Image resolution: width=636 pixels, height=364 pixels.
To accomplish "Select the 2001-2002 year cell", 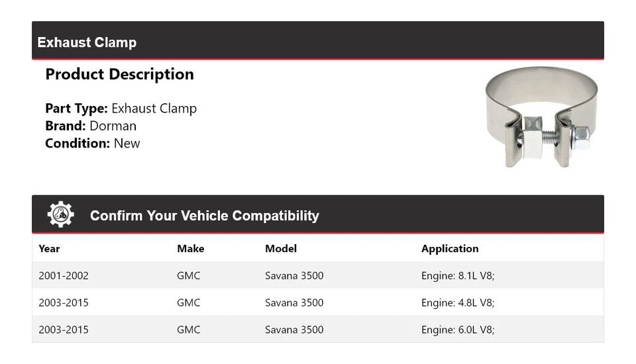I will coord(64,275).
